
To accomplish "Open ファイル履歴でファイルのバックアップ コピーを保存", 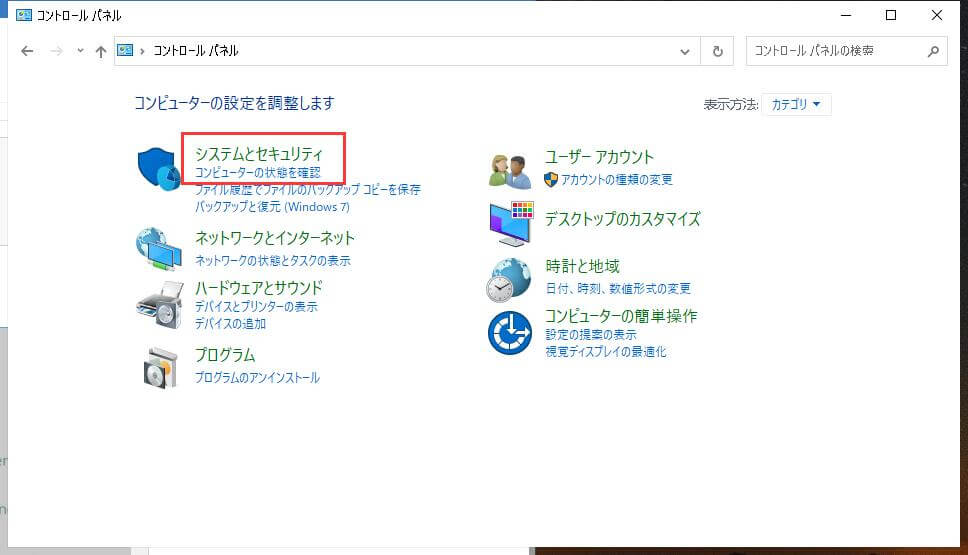I will 308,190.
